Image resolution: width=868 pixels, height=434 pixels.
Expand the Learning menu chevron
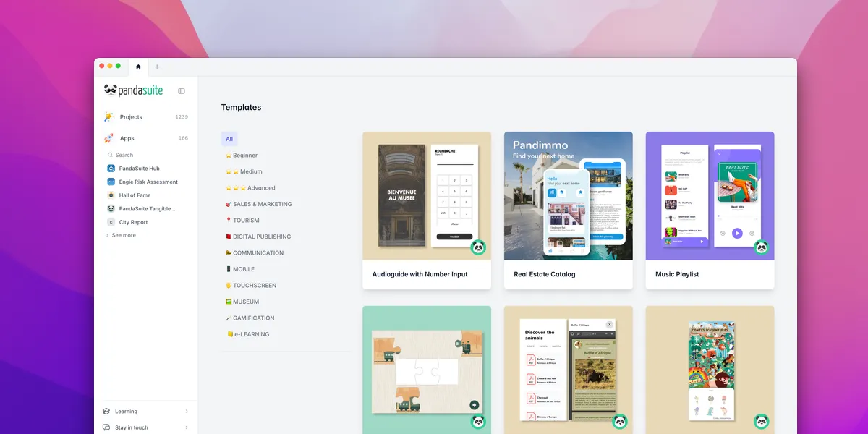(187, 412)
